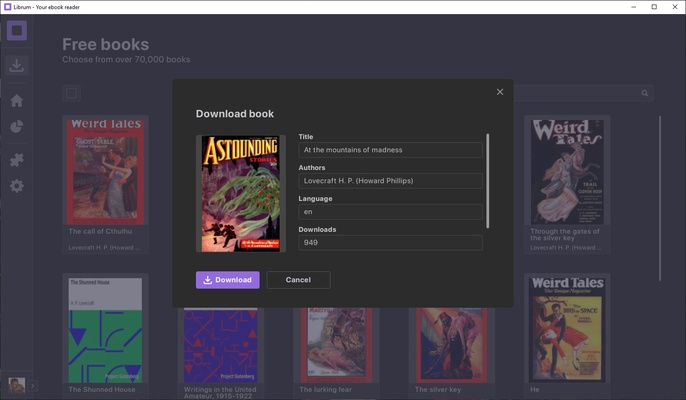686x400 pixels.
Task: Open 'The silver key' book cover
Action: (452, 345)
